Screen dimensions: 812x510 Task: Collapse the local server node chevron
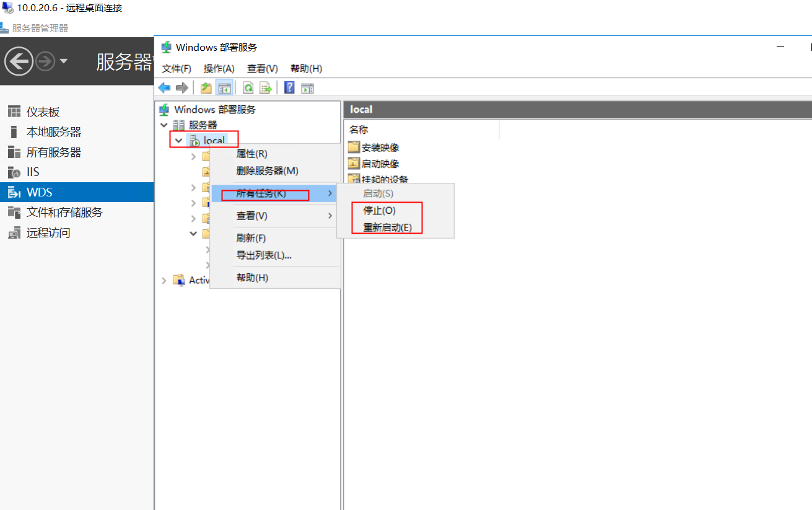click(179, 141)
